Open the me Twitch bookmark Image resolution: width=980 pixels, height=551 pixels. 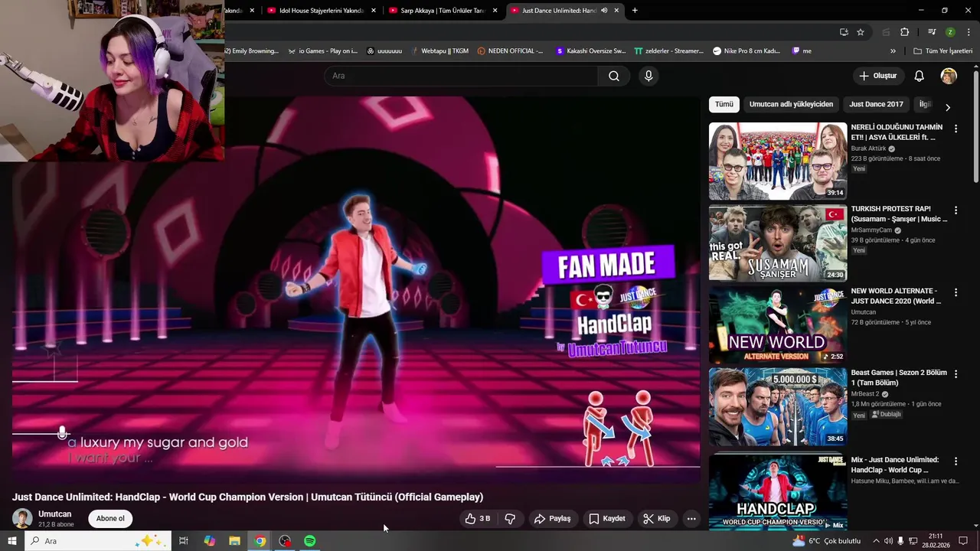click(802, 51)
